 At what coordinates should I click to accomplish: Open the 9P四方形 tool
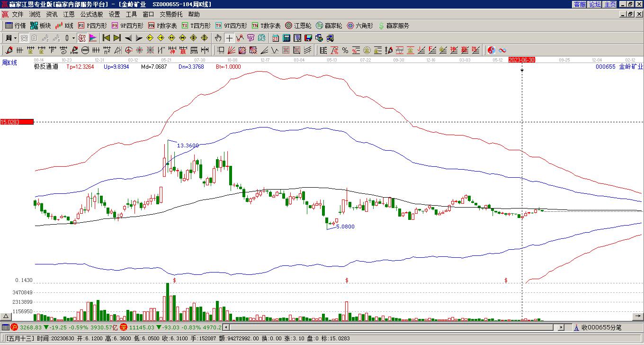pyautogui.click(x=127, y=26)
